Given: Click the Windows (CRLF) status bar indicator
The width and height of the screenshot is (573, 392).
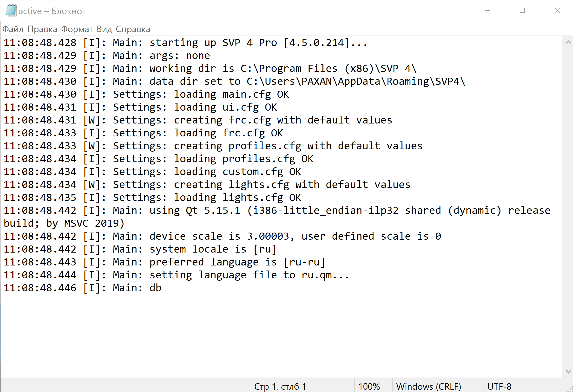Looking at the screenshot, I should [429, 386].
